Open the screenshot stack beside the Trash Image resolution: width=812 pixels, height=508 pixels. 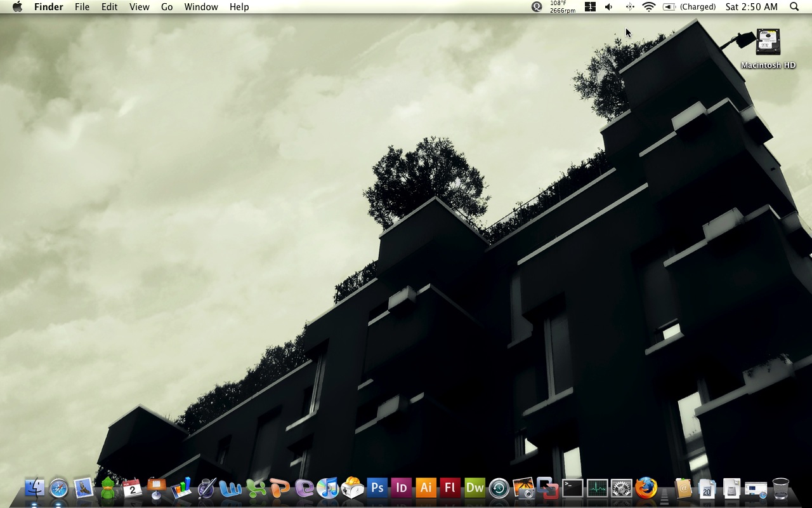[x=756, y=490]
